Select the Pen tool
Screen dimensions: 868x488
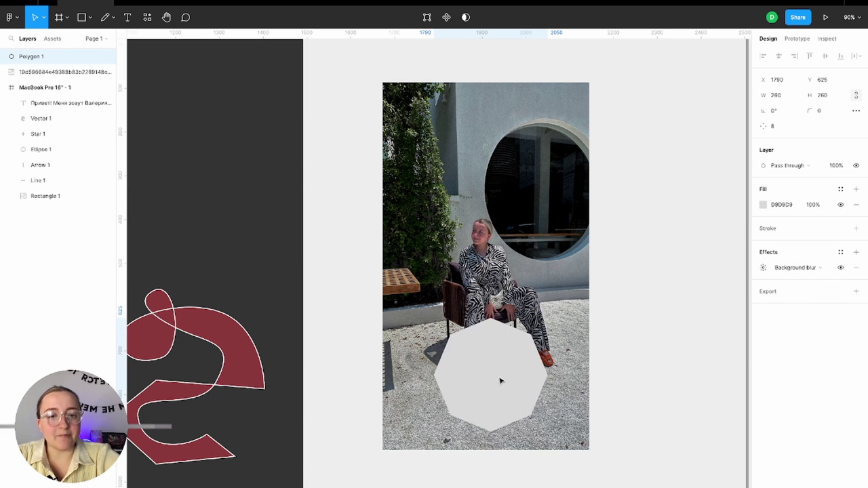105,17
